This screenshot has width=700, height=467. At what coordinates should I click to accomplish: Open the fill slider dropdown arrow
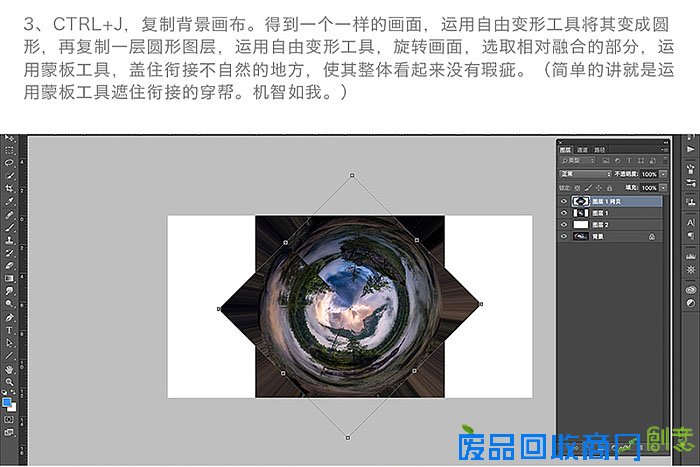[663, 188]
